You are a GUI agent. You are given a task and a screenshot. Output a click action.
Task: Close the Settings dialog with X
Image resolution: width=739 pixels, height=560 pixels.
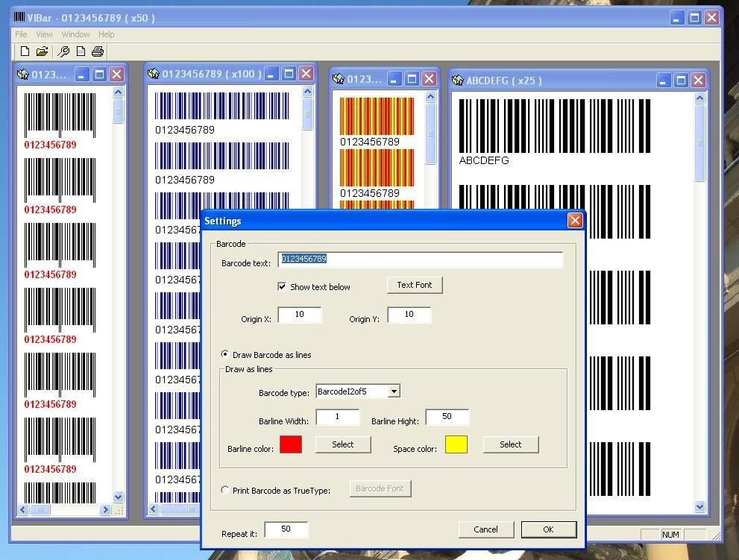(575, 221)
